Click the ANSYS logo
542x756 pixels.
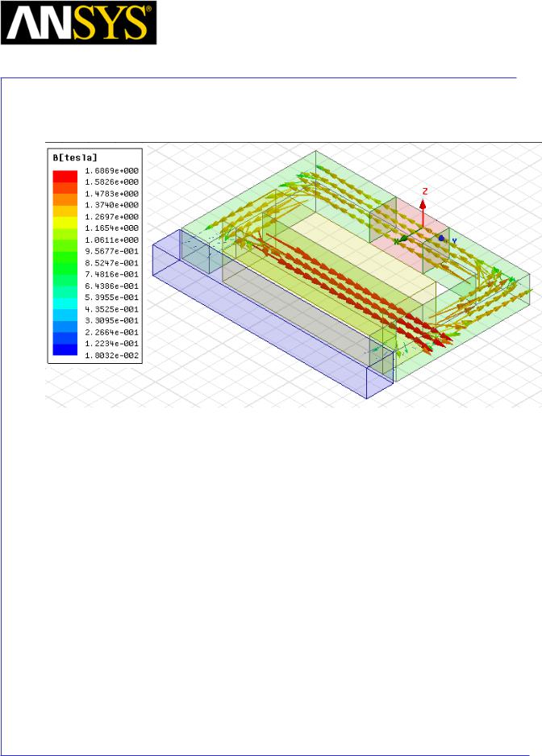pos(78,23)
